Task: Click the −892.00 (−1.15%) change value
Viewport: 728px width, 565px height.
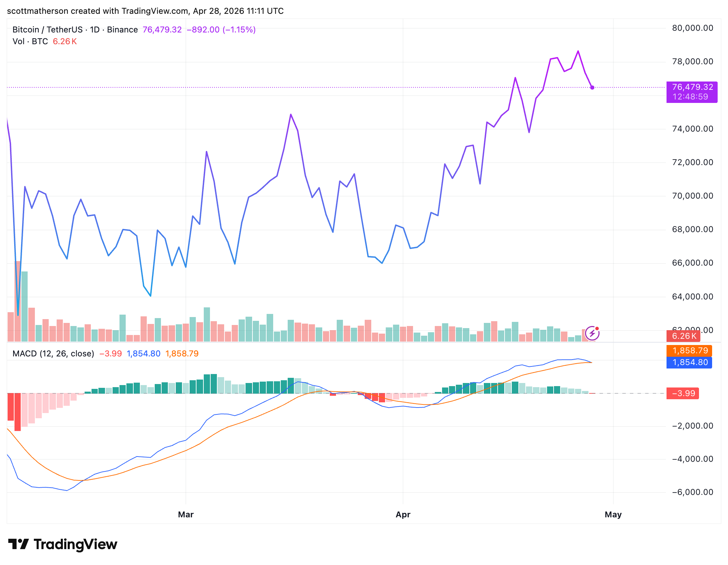Action: click(x=221, y=30)
